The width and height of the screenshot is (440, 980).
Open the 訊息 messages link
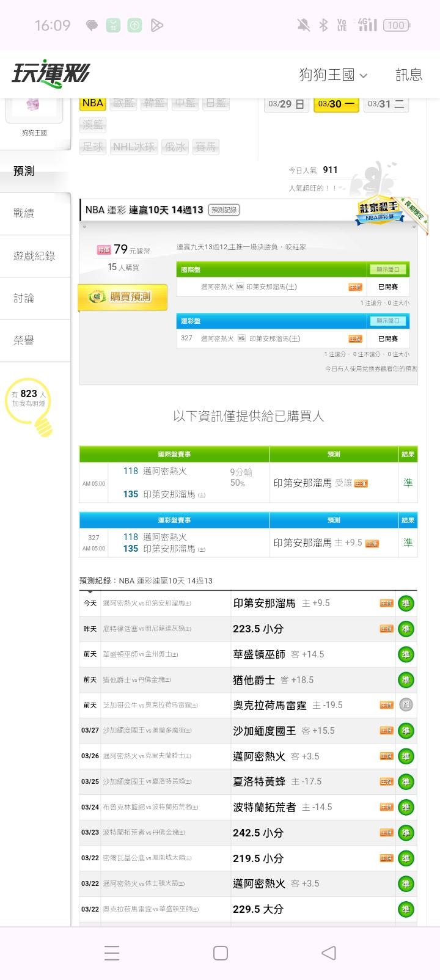coord(409,75)
